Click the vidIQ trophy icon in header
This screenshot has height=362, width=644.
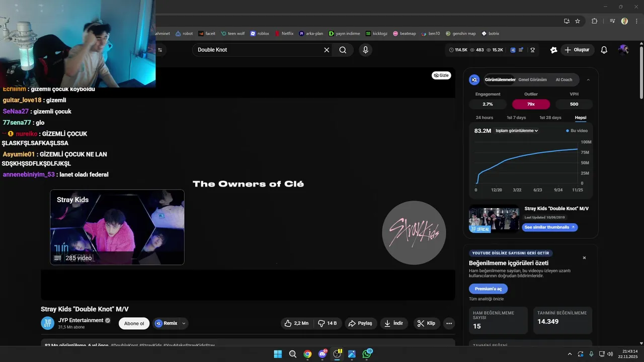[532, 50]
